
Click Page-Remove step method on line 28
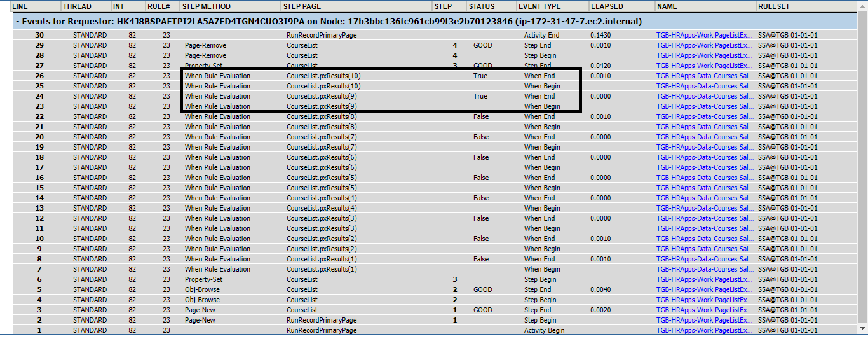click(205, 55)
